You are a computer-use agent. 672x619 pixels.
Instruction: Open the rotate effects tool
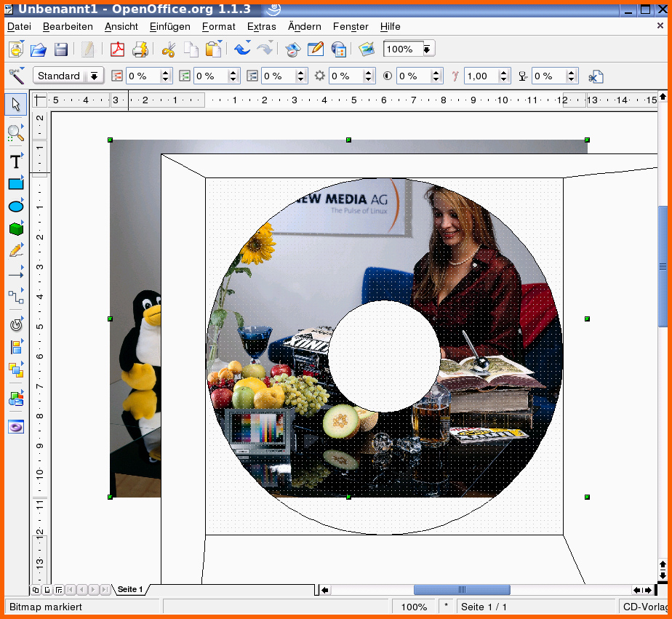16,325
